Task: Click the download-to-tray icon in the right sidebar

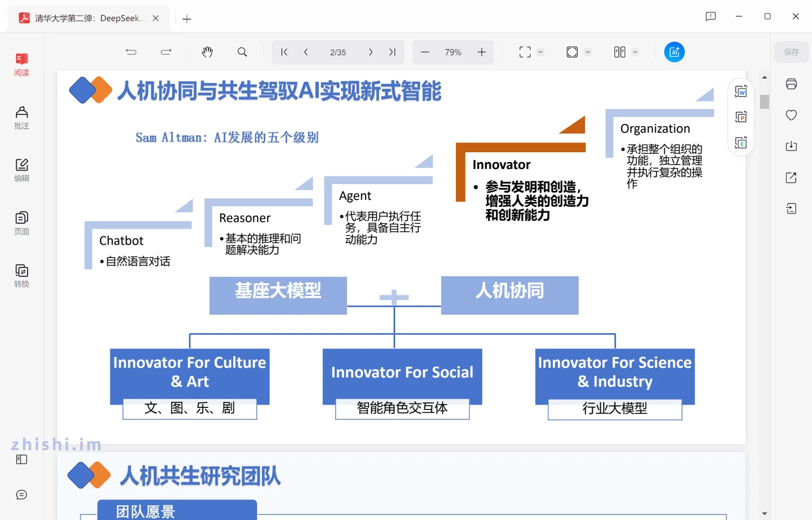Action: tap(791, 146)
